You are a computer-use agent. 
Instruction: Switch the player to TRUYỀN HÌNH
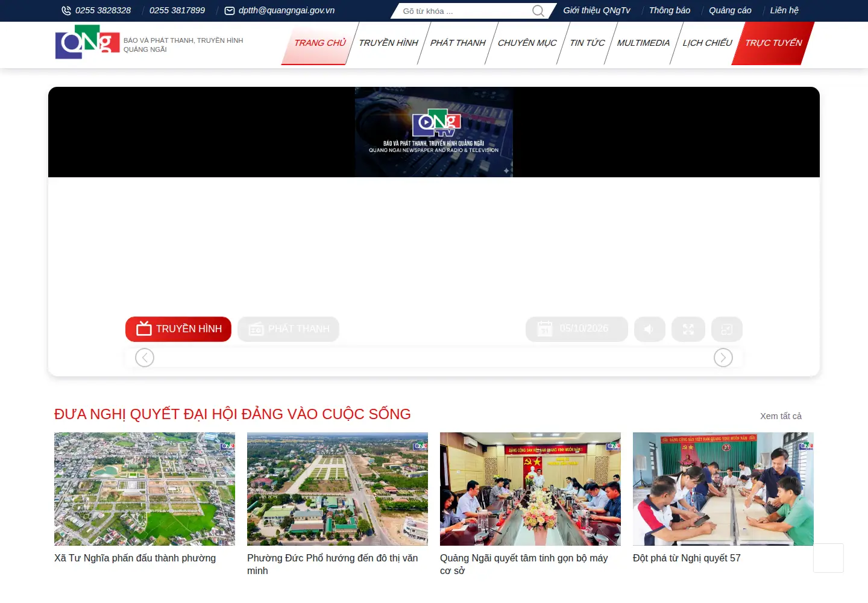click(178, 329)
